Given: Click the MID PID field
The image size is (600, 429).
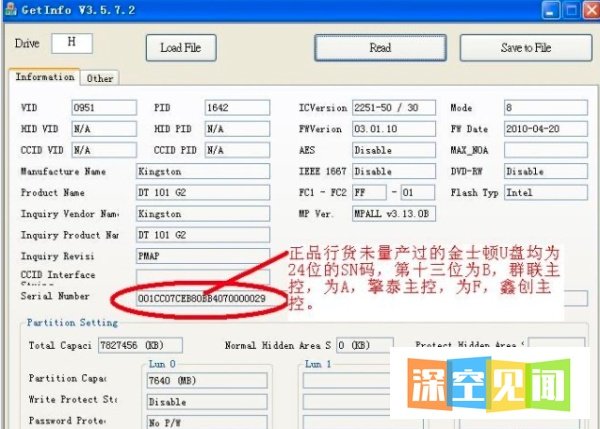Looking at the screenshot, I should click(237, 129).
